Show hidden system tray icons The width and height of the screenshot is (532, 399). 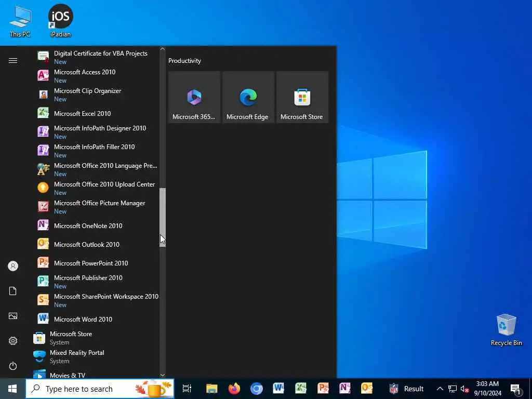tap(440, 389)
